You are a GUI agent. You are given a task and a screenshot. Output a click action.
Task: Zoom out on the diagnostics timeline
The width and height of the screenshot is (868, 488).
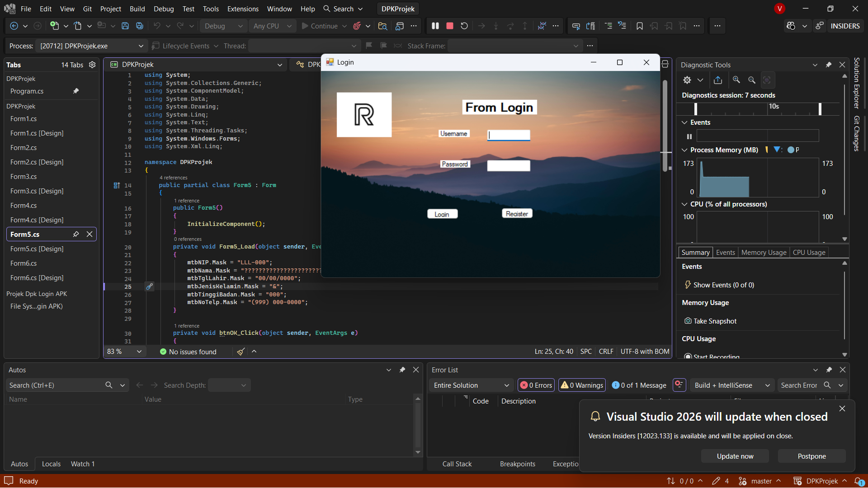[x=752, y=80]
